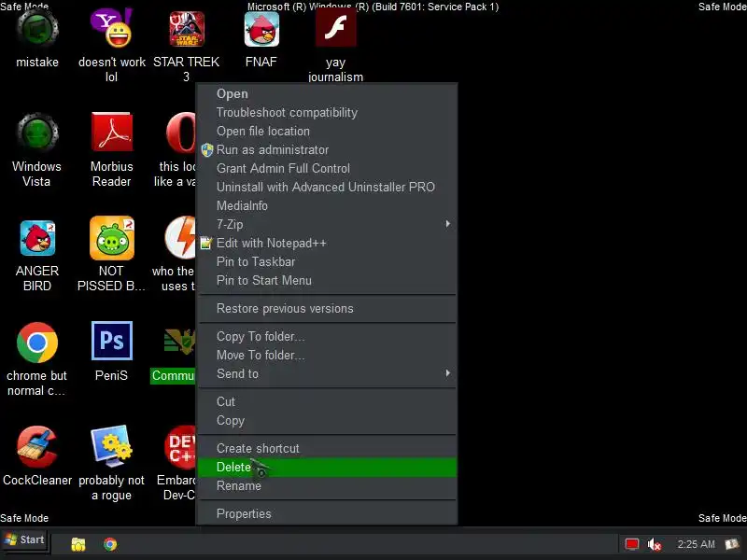Screen dimensions: 747x560
Task: Click the 2:25 AM taskbar clock
Action: (x=696, y=544)
